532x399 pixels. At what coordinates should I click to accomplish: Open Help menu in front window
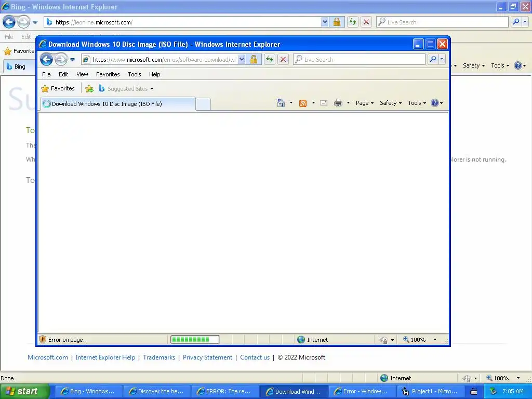[155, 74]
